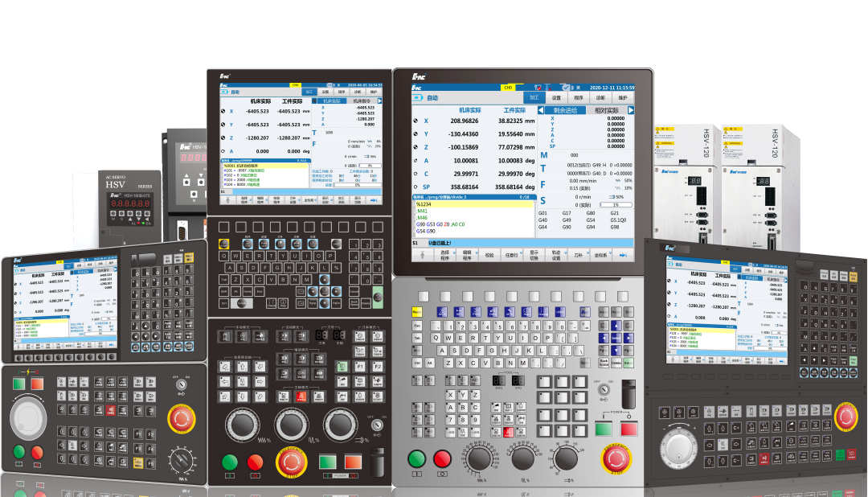The image size is (868, 497).
Task: Click the +JOG key on silver panel
Action: click(475, 433)
